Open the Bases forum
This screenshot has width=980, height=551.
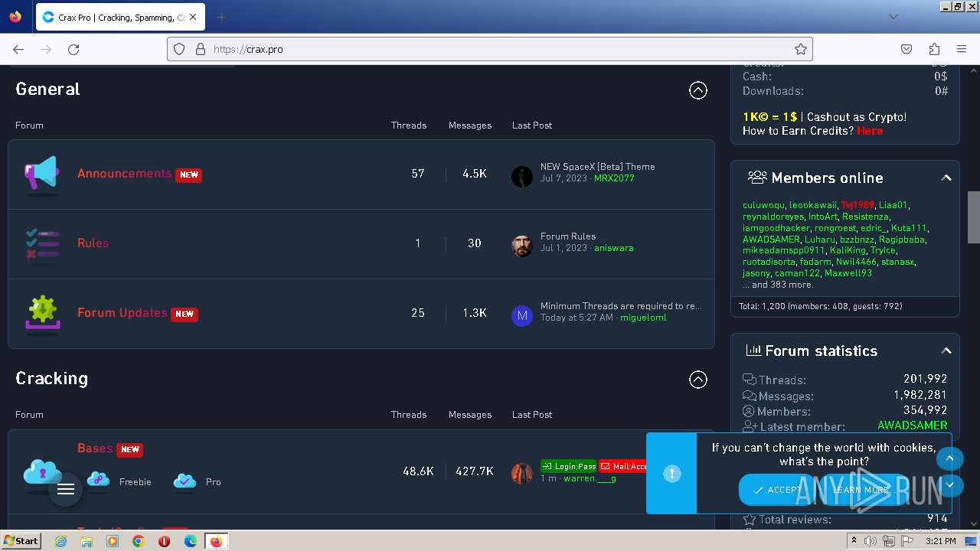pyautogui.click(x=95, y=448)
